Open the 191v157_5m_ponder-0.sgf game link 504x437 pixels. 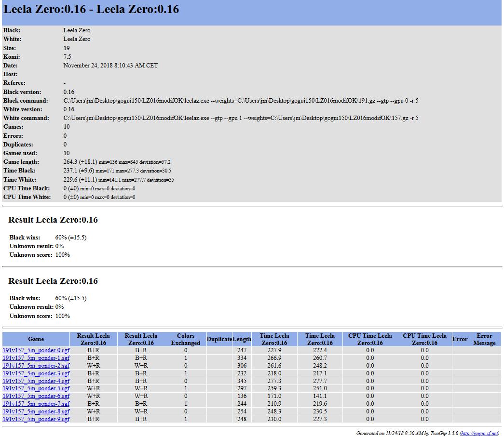[x=36, y=350]
